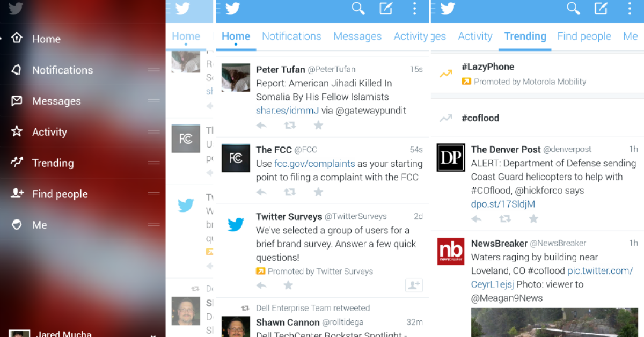Tap the compose tweet icon in middle header
The width and height of the screenshot is (644, 337).
[386, 9]
